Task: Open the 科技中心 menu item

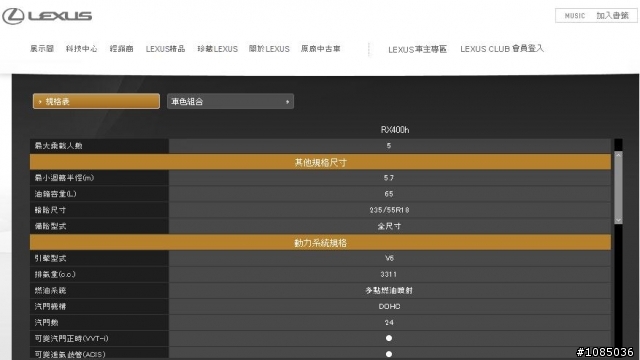Action: tap(82, 49)
